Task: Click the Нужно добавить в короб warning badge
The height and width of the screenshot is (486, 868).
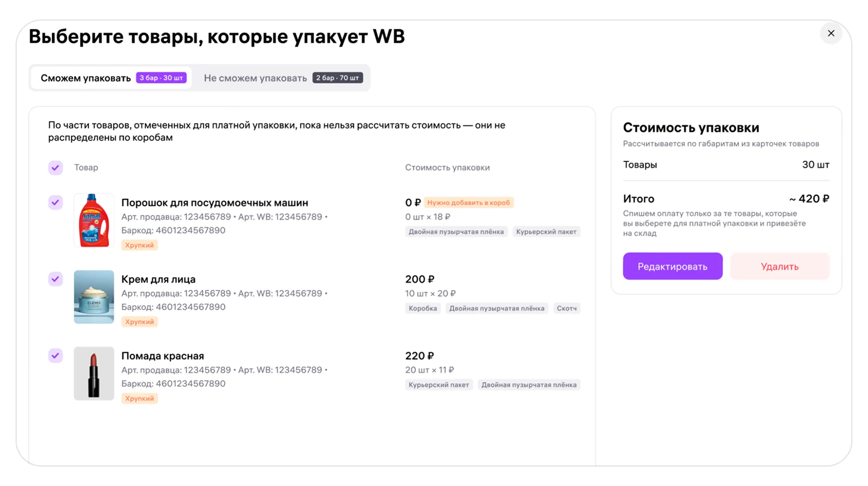Action: click(468, 202)
